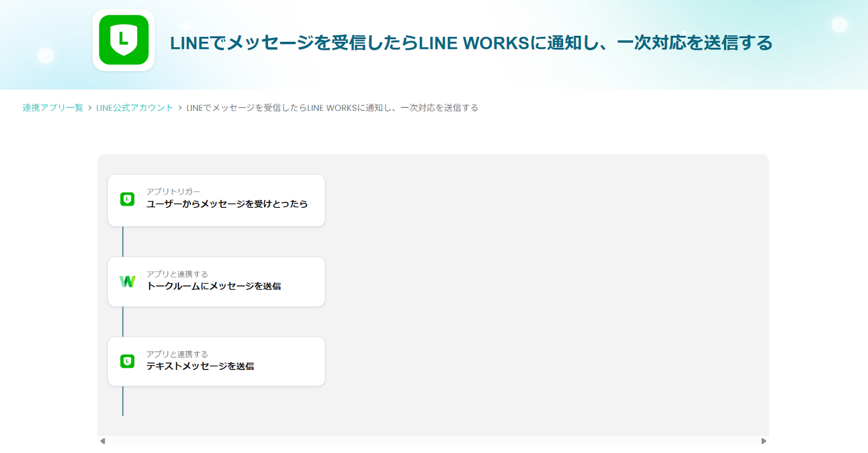Click the left arrow of horizontal scrollbar

103,441
